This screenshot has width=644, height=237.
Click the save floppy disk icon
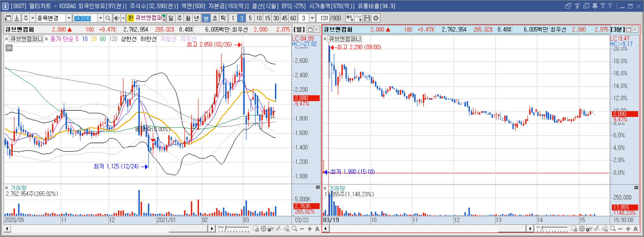coord(367,18)
